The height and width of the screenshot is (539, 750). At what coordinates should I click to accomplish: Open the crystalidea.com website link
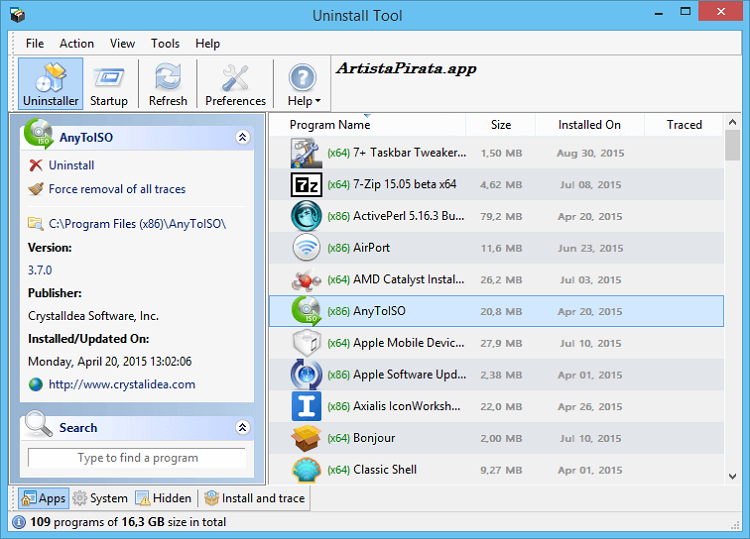tap(121, 384)
